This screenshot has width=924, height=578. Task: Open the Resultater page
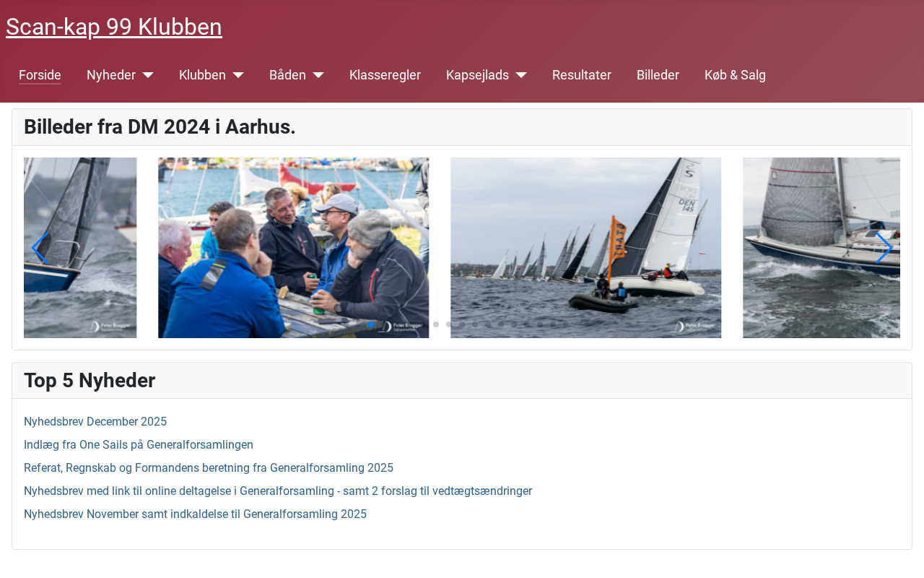click(582, 75)
